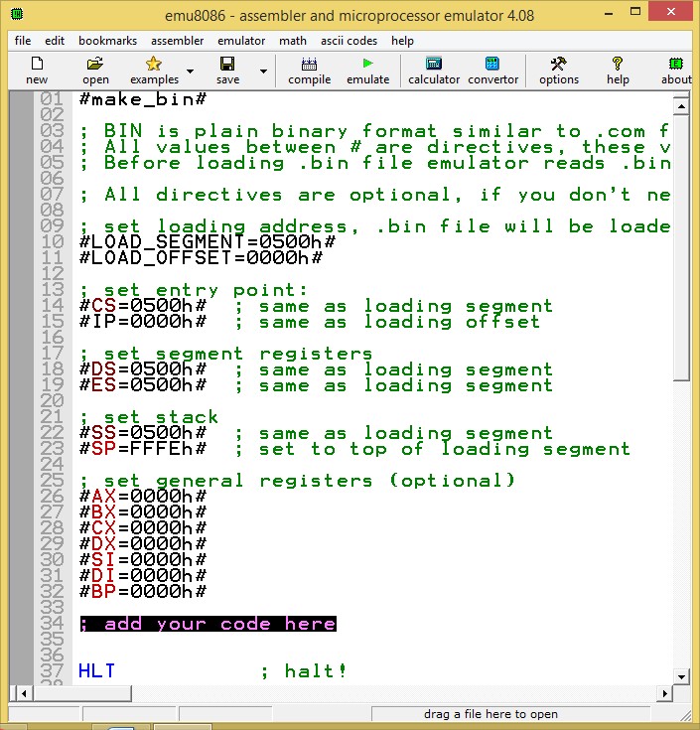Open the edit menu

55,41
